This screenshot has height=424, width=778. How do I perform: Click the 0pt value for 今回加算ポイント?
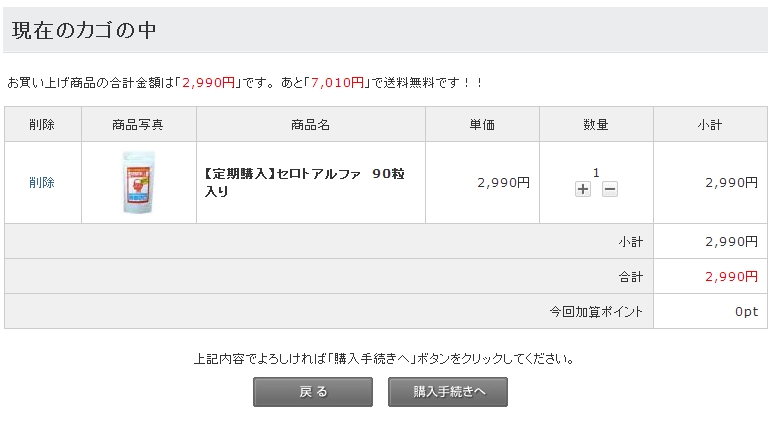pyautogui.click(x=746, y=311)
